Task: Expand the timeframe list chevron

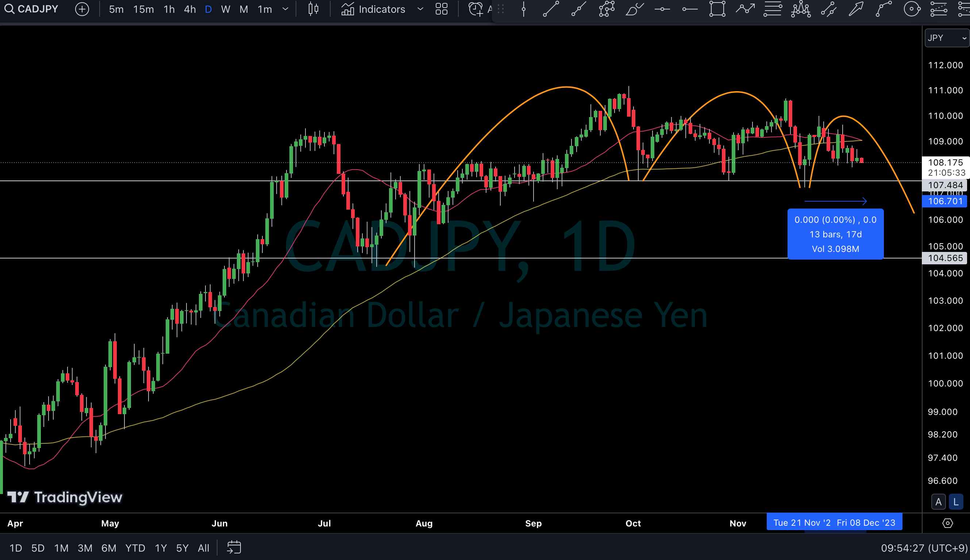Action: (x=285, y=9)
